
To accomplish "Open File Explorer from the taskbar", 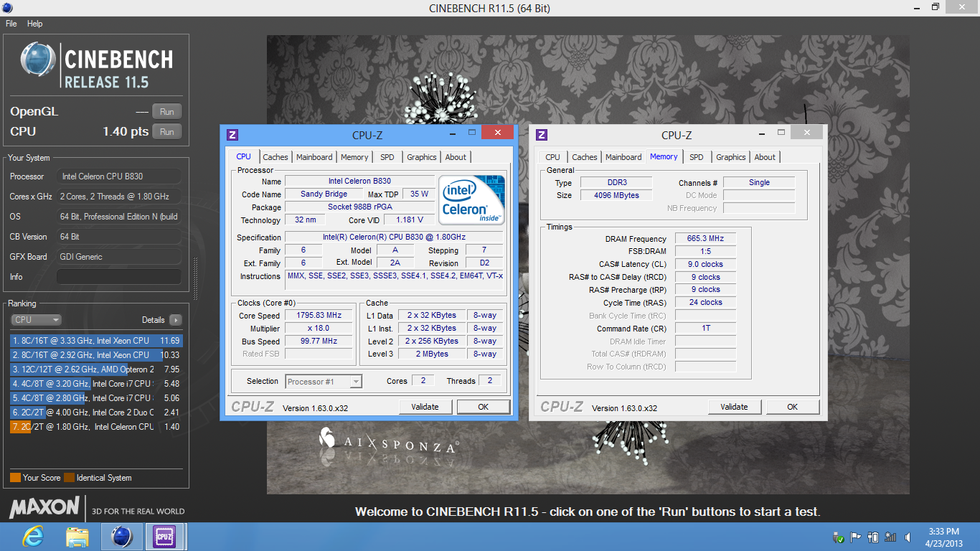I will [77, 537].
